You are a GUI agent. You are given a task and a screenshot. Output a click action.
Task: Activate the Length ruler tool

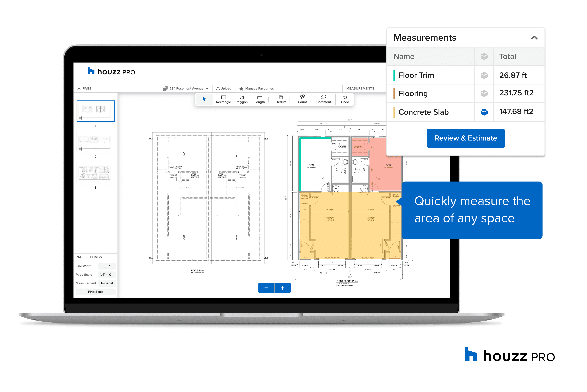pos(259,99)
